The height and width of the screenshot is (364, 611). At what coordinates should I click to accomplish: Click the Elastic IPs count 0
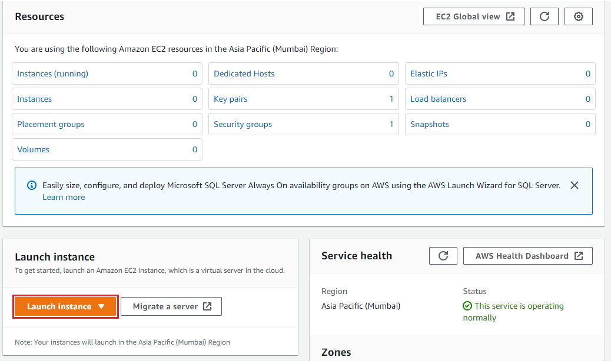click(588, 74)
